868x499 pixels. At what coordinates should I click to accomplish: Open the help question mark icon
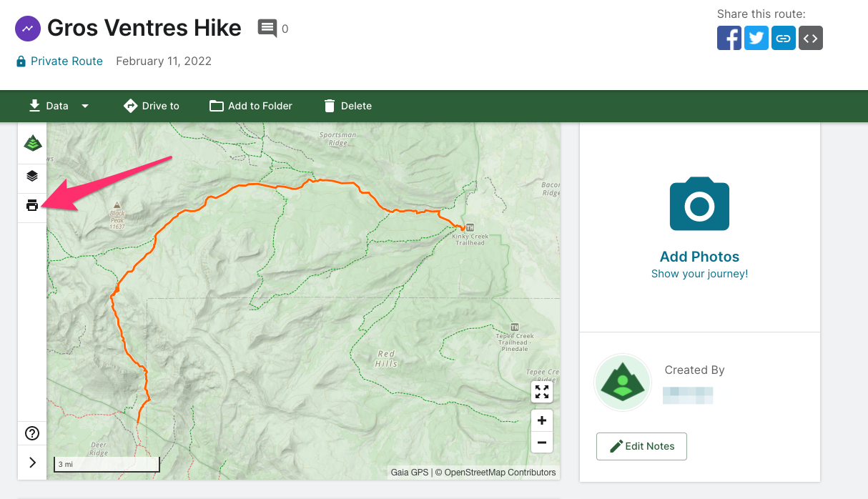click(32, 433)
